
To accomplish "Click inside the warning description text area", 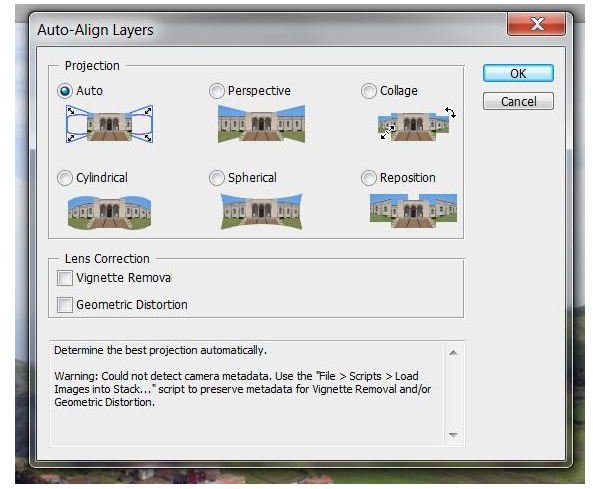I will (x=247, y=393).
